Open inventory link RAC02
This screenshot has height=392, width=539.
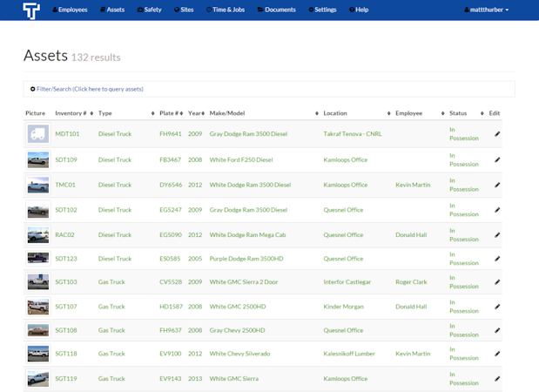coord(64,235)
